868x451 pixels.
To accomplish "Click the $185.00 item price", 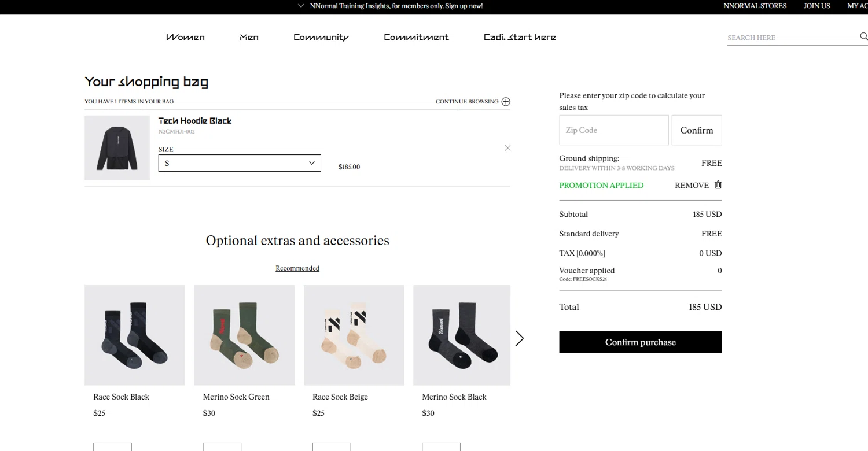I will click(349, 167).
